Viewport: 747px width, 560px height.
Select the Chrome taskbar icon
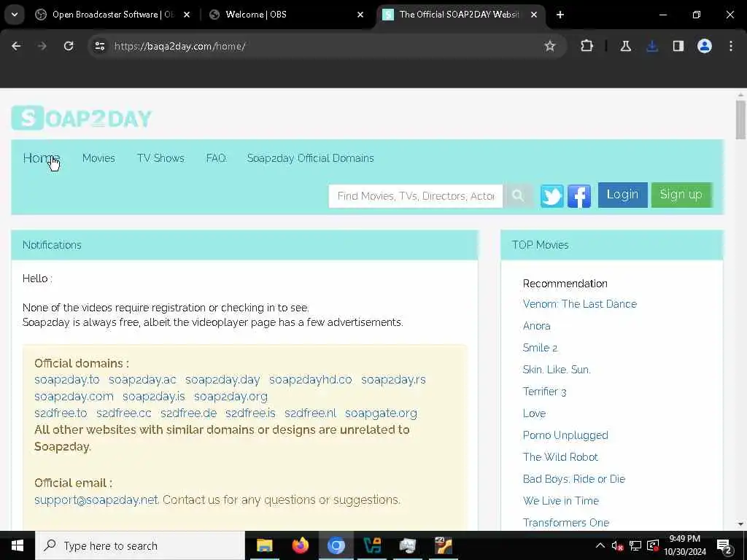[x=336, y=545]
